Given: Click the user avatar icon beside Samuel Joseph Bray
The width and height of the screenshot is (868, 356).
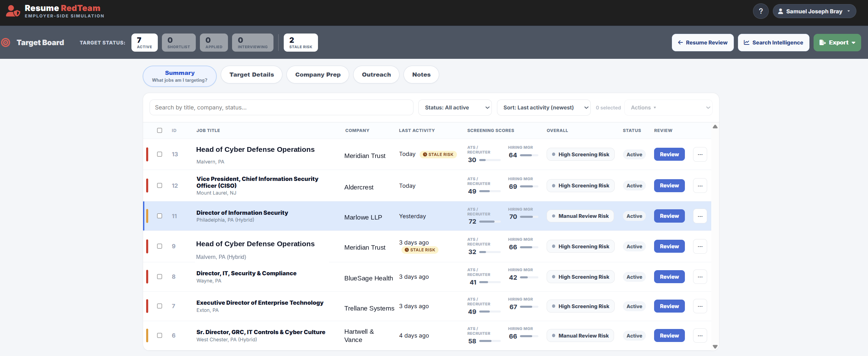Looking at the screenshot, I should (x=780, y=11).
